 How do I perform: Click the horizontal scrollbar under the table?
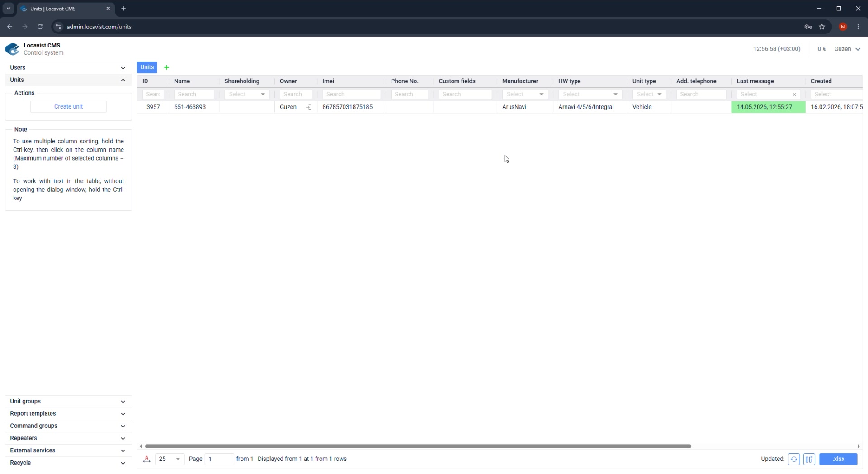[x=418, y=446]
